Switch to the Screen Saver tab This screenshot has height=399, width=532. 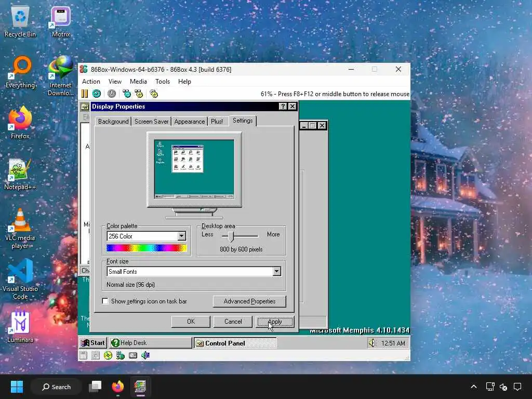[x=151, y=122]
